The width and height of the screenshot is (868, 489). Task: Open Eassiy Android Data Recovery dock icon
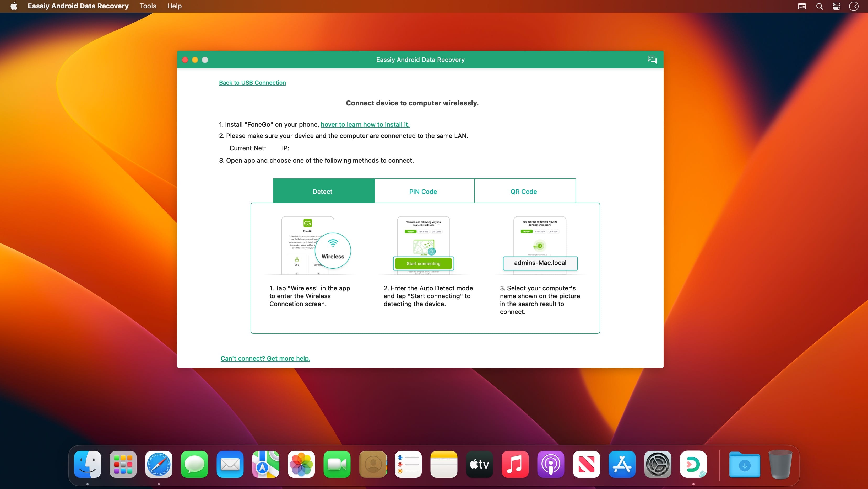(693, 464)
